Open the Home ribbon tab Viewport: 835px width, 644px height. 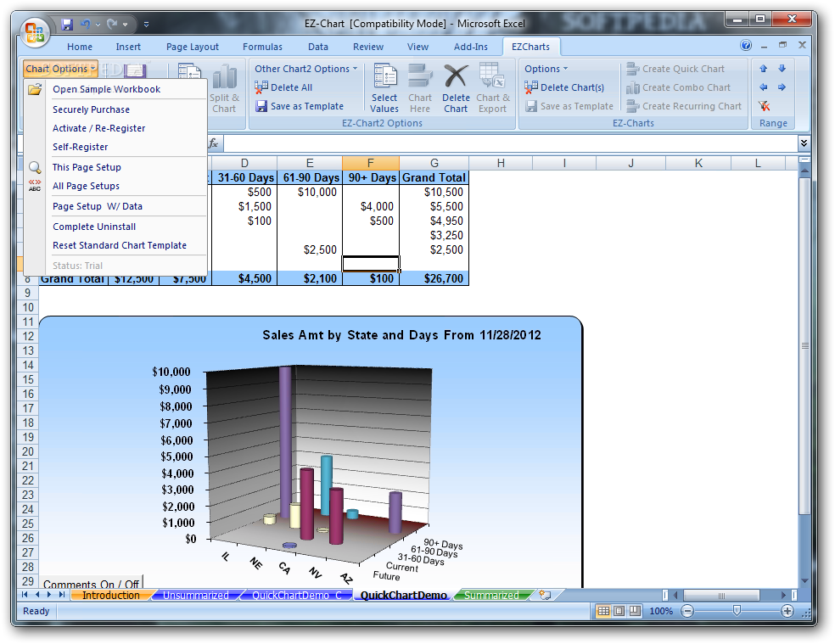click(80, 47)
